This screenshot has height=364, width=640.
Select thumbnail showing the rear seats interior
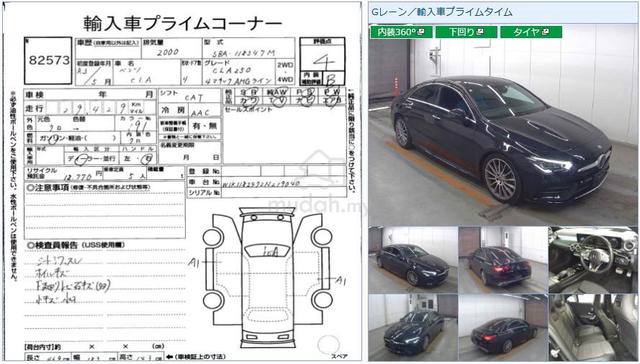pyautogui.click(x=593, y=327)
